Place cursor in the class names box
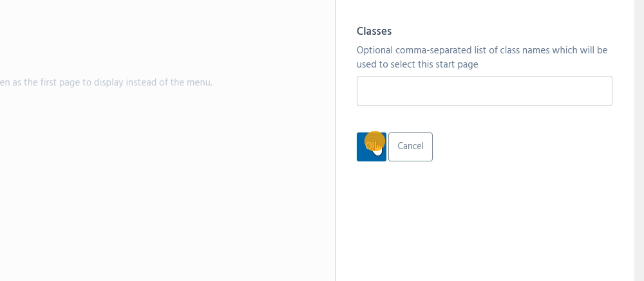This screenshot has width=644, height=281. click(x=484, y=91)
